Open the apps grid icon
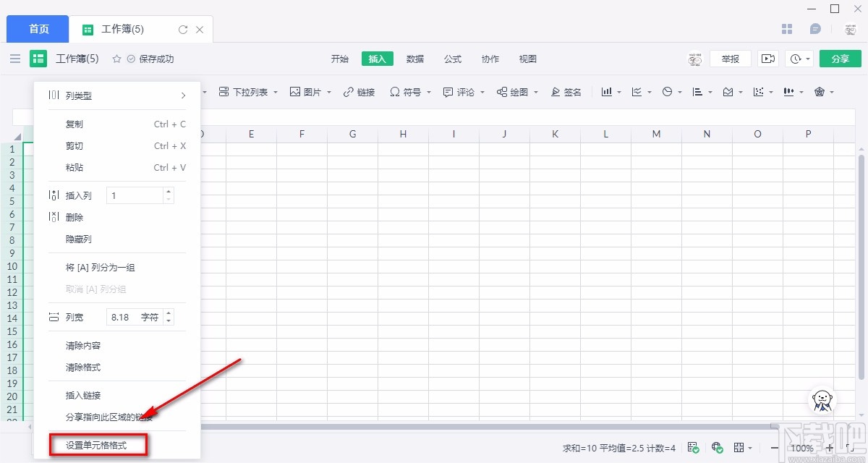Image resolution: width=868 pixels, height=463 pixels. point(788,29)
